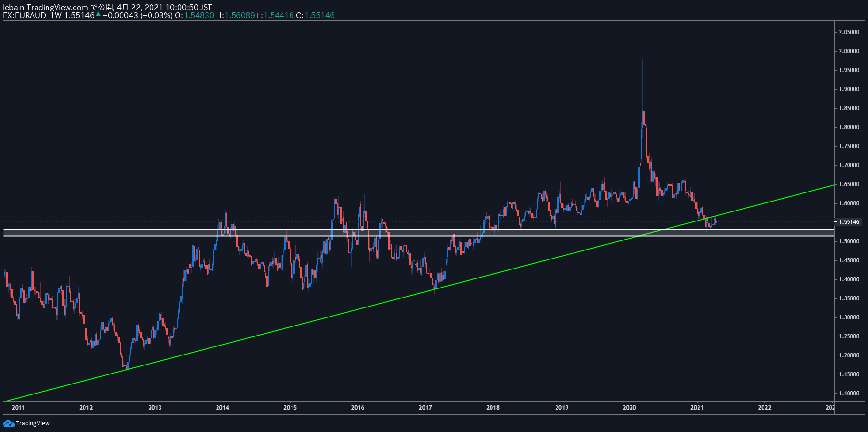
Task: Click the change value +0.00043 (+0.03%)
Action: click(x=138, y=15)
